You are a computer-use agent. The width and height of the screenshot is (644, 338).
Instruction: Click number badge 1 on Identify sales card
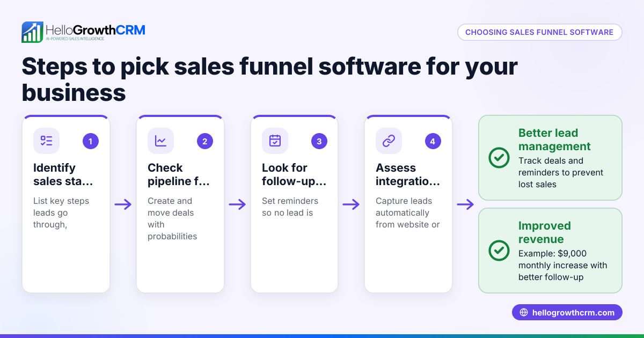(91, 141)
